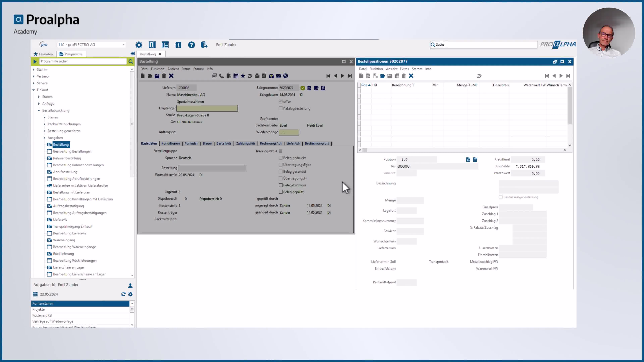Save the order with the disk icon in Bestellung
This screenshot has height=362, width=644.
[x=157, y=76]
